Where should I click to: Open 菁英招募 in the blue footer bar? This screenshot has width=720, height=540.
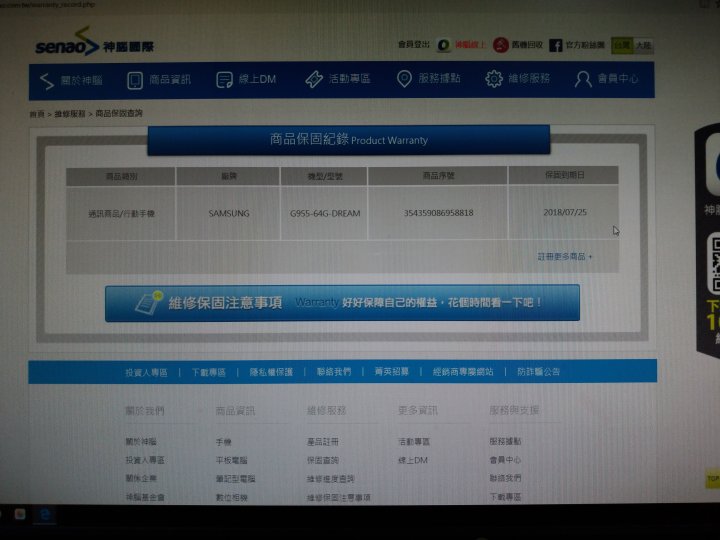point(392,371)
